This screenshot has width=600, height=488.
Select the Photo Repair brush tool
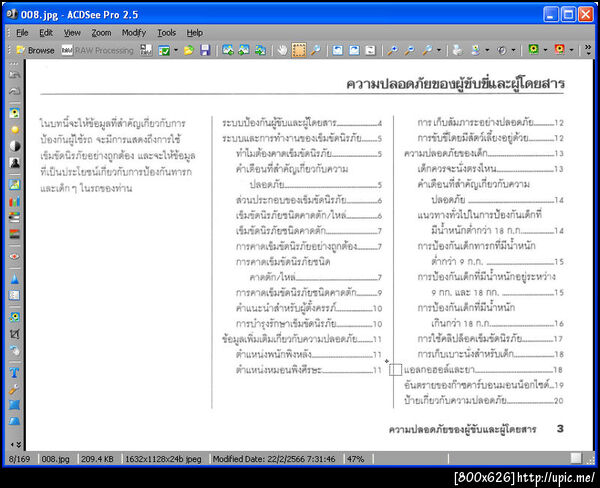point(15,389)
